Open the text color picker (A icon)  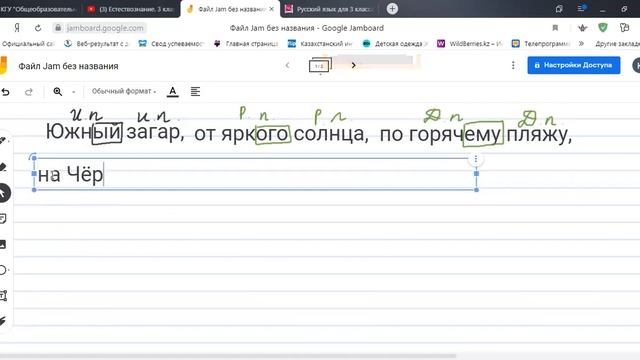coord(173,91)
